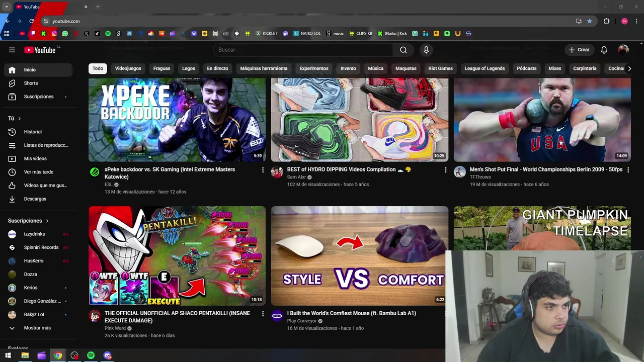The image size is (644, 362).
Task: Open Shorts from the sidebar
Action: click(37, 83)
